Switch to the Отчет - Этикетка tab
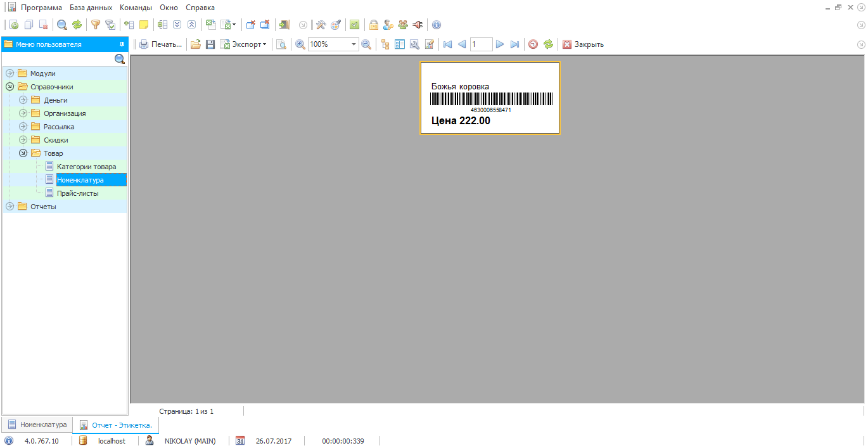Screen dimensions: 868x448 tap(115, 425)
